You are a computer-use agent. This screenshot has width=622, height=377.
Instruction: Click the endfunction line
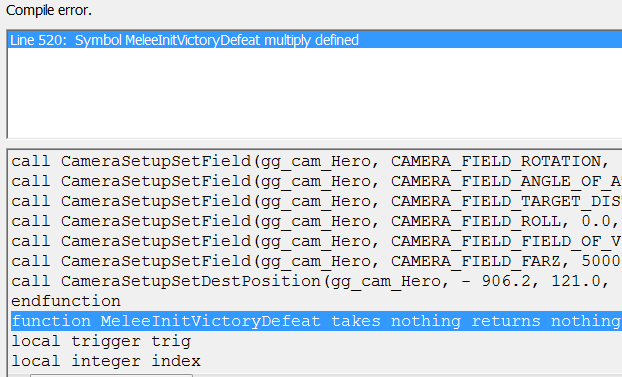tap(66, 301)
